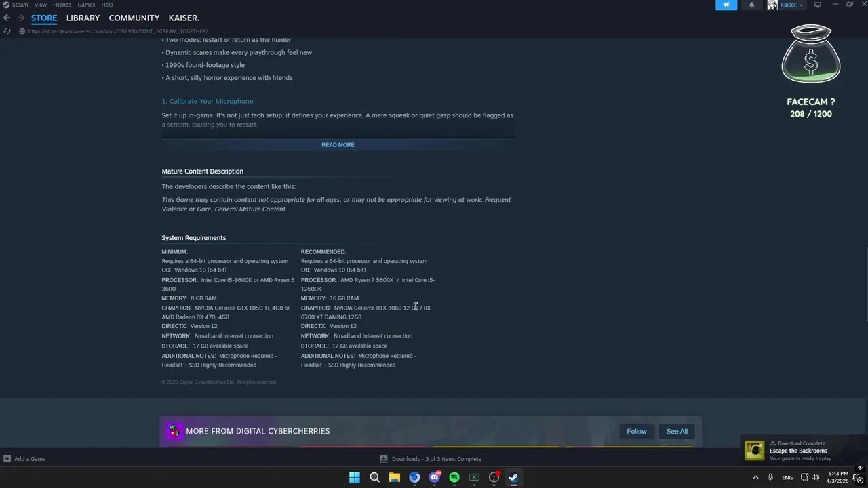The width and height of the screenshot is (868, 488).
Task: Open the Games menu
Action: (x=86, y=5)
